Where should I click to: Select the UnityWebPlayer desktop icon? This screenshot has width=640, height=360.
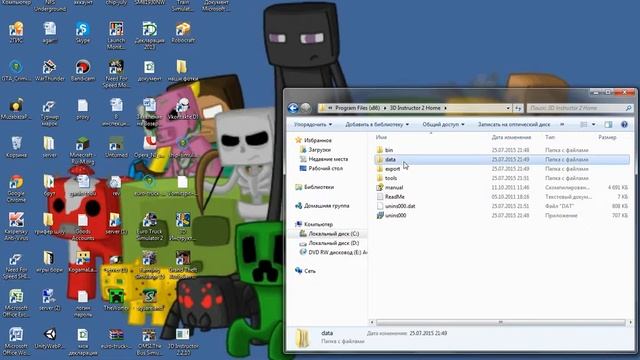coord(49,339)
